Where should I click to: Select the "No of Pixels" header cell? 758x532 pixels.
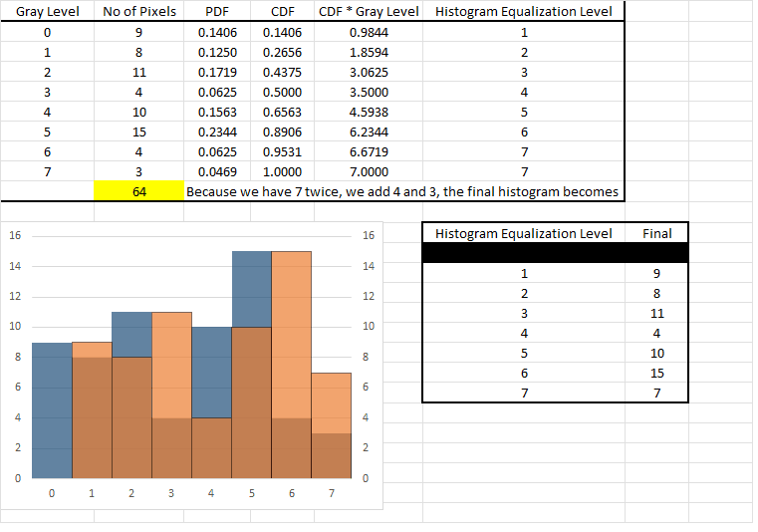(139, 12)
